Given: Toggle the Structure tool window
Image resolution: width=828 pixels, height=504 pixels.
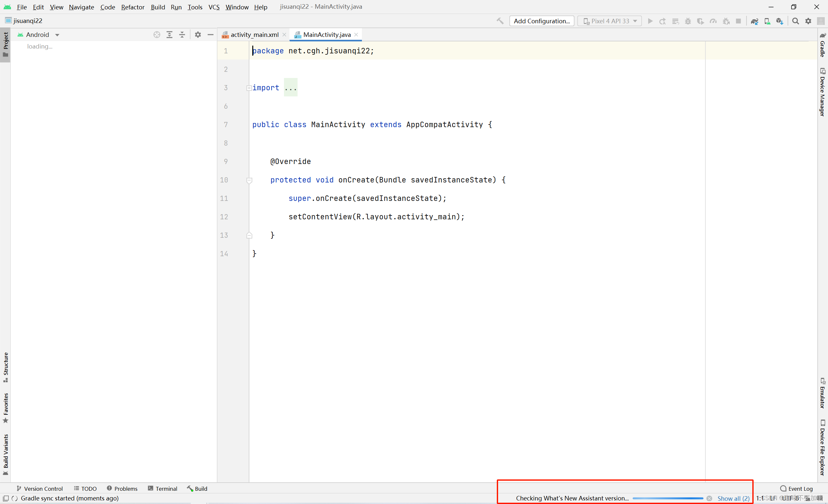Looking at the screenshot, I should 5,367.
